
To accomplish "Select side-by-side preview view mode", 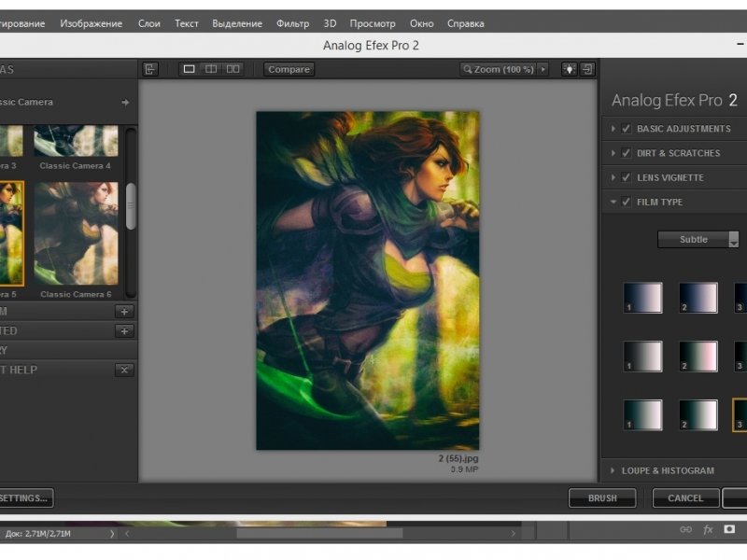I will click(233, 69).
